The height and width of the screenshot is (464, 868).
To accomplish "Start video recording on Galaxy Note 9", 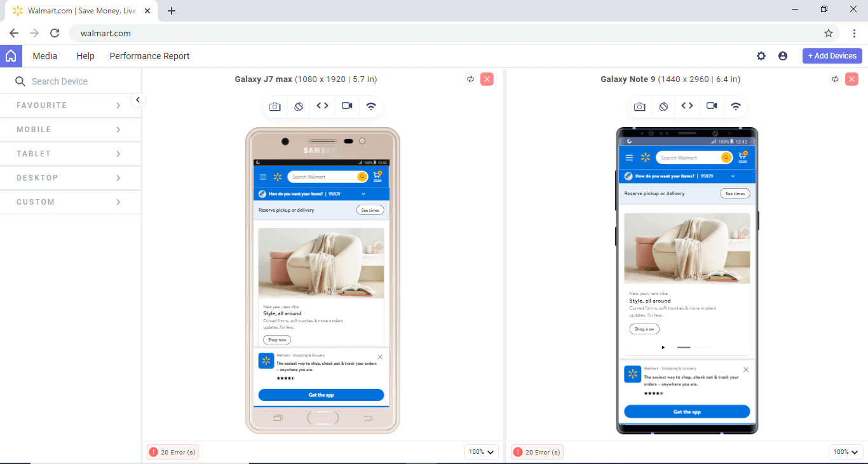I will pos(712,106).
